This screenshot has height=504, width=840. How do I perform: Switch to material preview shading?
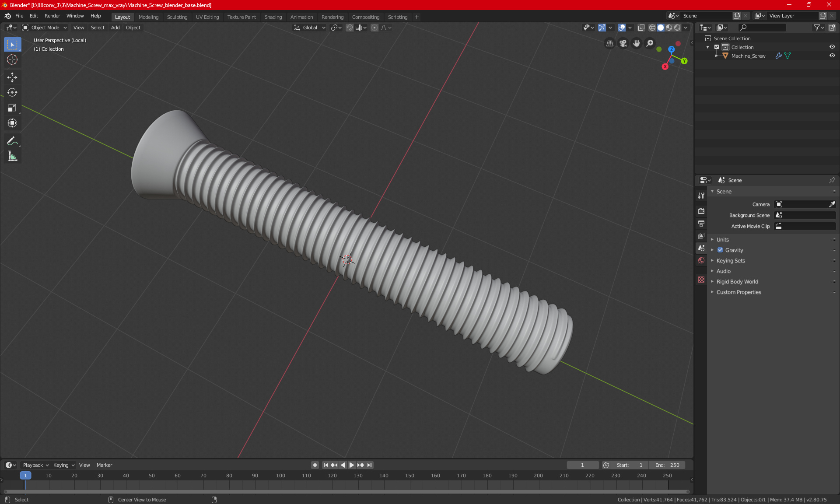(669, 28)
